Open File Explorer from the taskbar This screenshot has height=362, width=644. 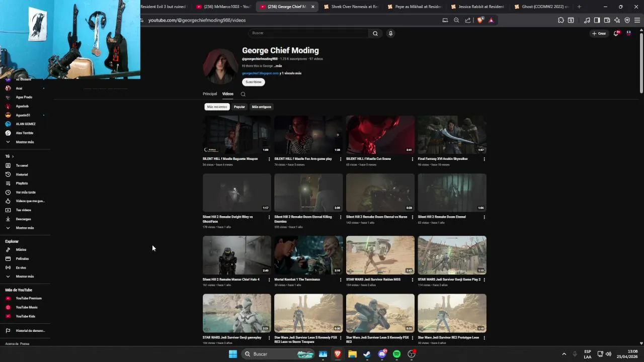pos(352,354)
